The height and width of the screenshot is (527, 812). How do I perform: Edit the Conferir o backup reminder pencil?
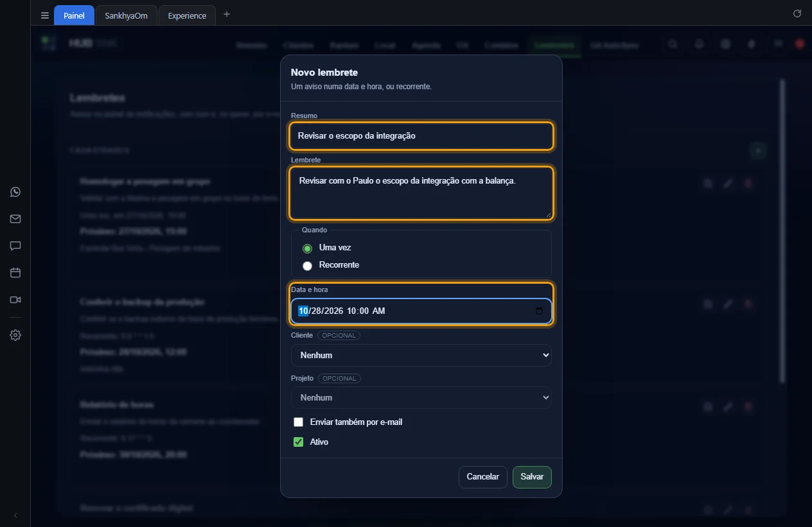(728, 304)
